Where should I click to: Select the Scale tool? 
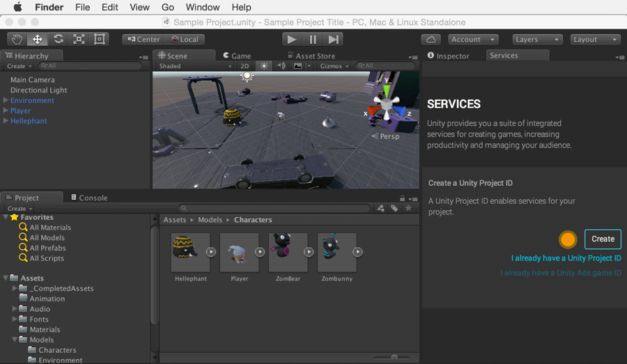79,40
